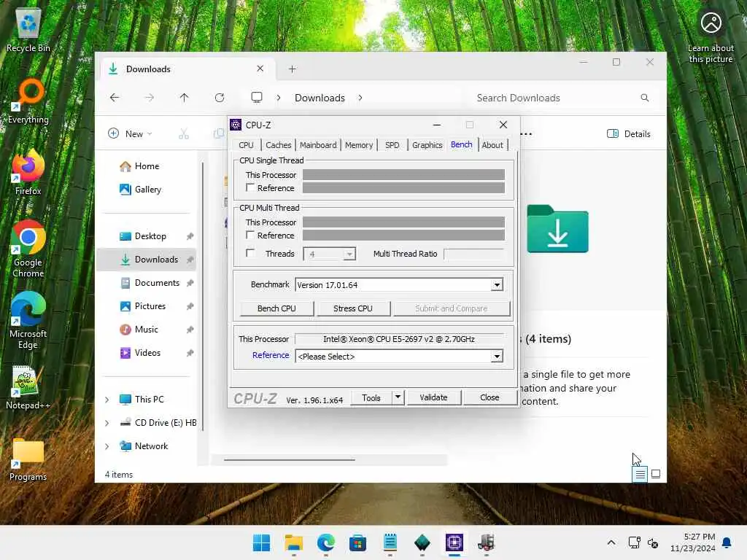
Task: Open a new File Explorer tab
Action: (293, 69)
